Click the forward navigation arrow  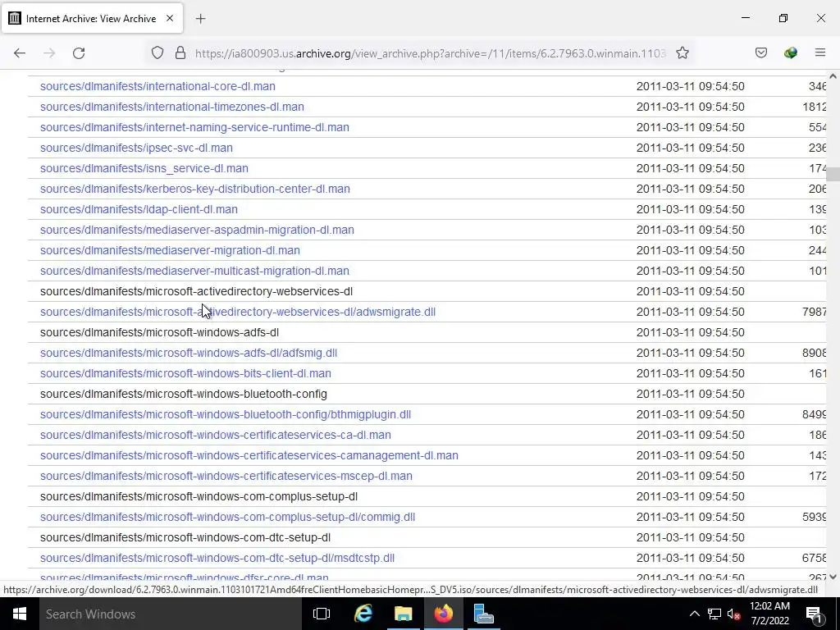click(49, 53)
